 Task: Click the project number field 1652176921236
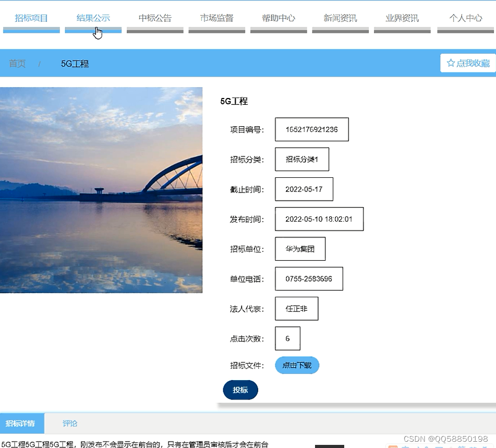[x=311, y=129]
